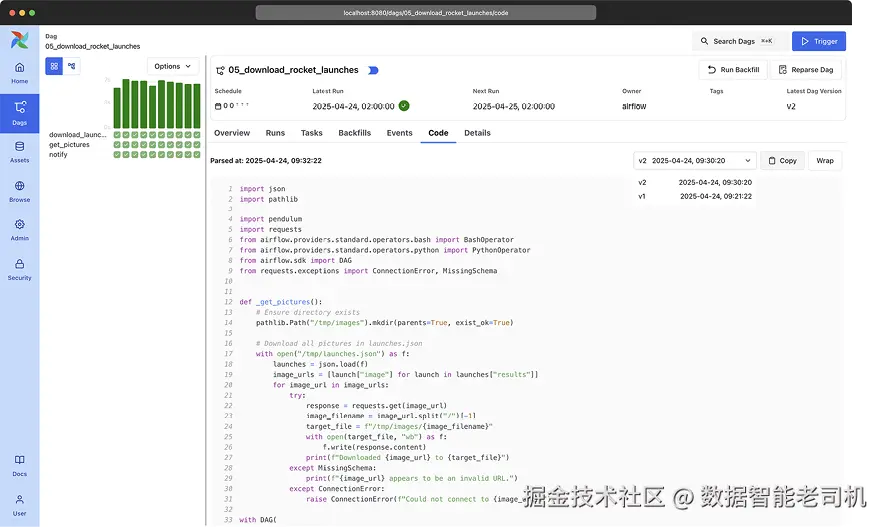Viewport: 884px width, 527px height.
Task: Click Reparse Dag button
Action: coord(806,69)
